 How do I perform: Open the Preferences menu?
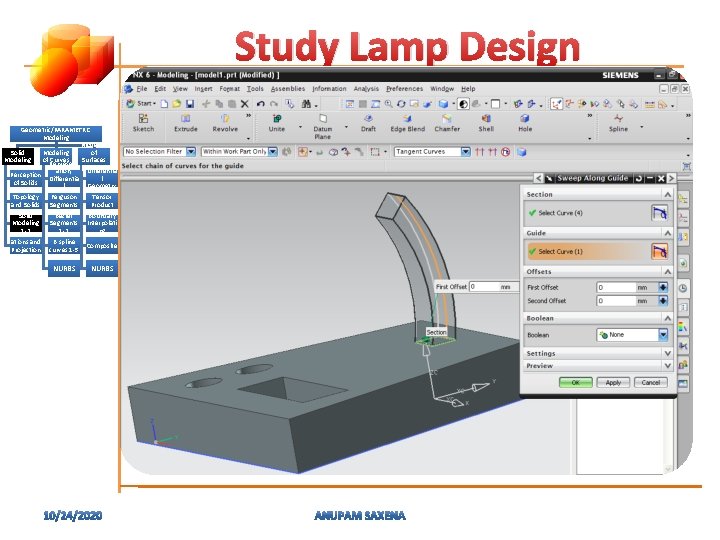tap(404, 89)
